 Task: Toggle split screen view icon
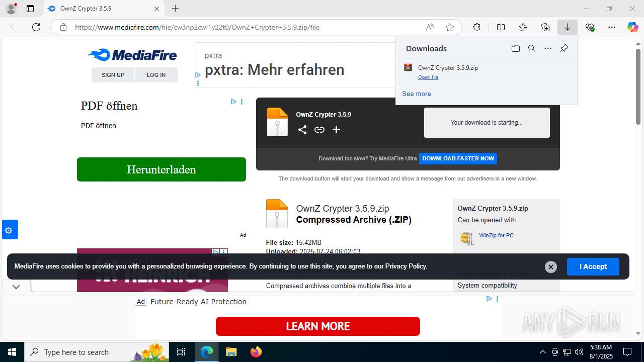click(x=501, y=27)
